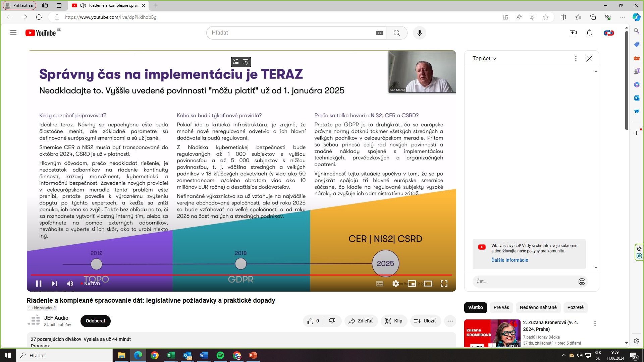Open Zuzana Kronerová video thumbnail
Image resolution: width=644 pixels, height=362 pixels.
[x=492, y=334]
